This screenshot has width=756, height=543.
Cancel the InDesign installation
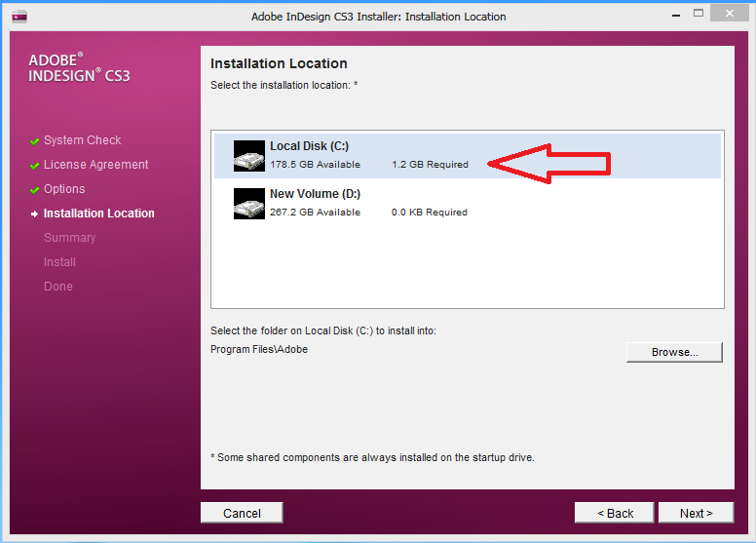(x=242, y=513)
